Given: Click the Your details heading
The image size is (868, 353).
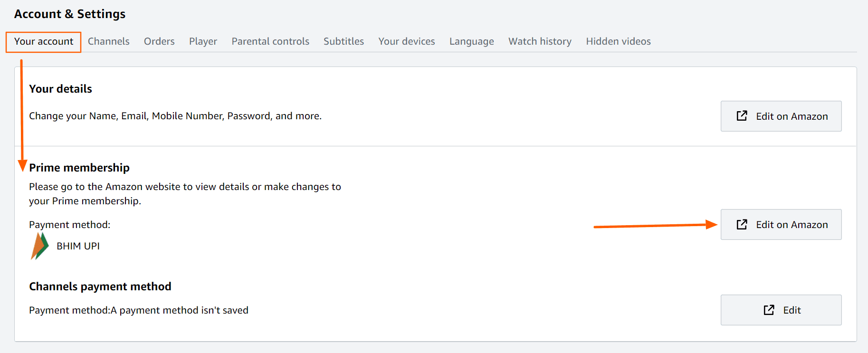Looking at the screenshot, I should click(x=60, y=89).
